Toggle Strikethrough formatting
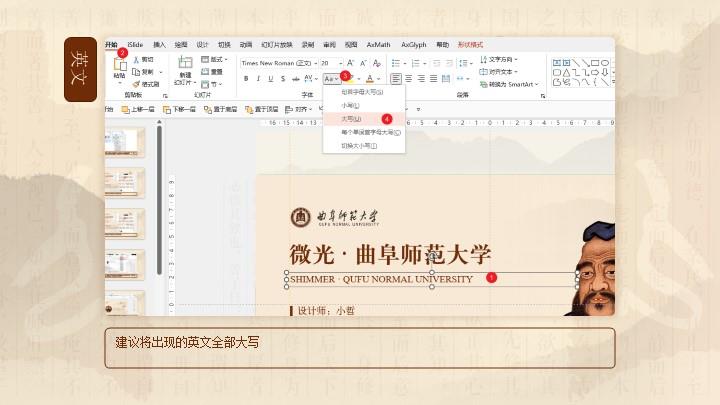The image size is (720, 405). [296, 79]
